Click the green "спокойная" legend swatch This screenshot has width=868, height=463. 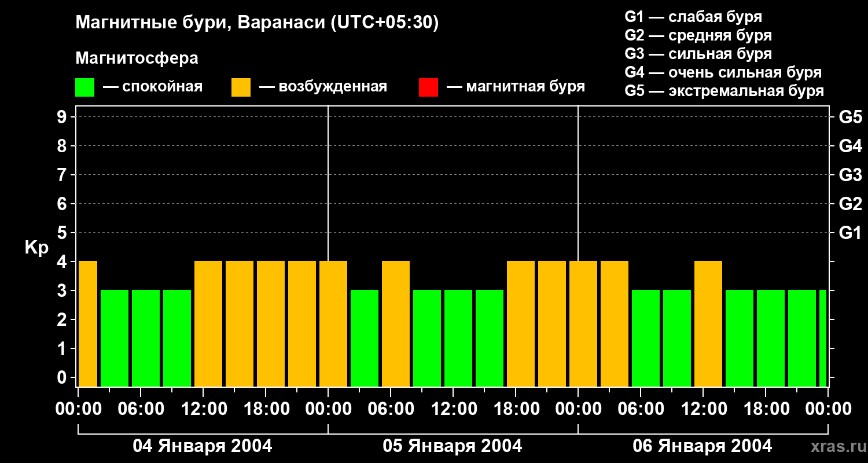[84, 87]
